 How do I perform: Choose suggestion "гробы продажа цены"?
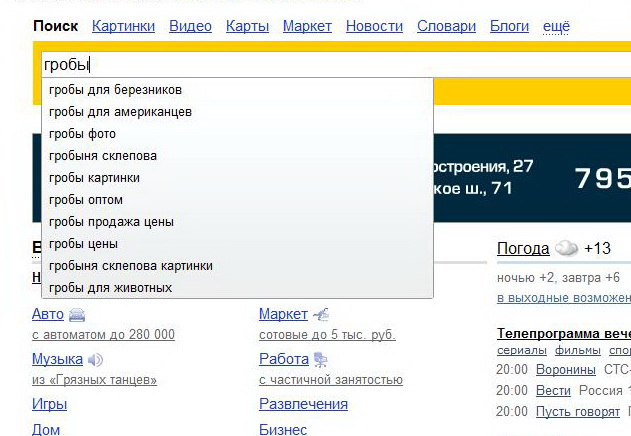coord(111,222)
